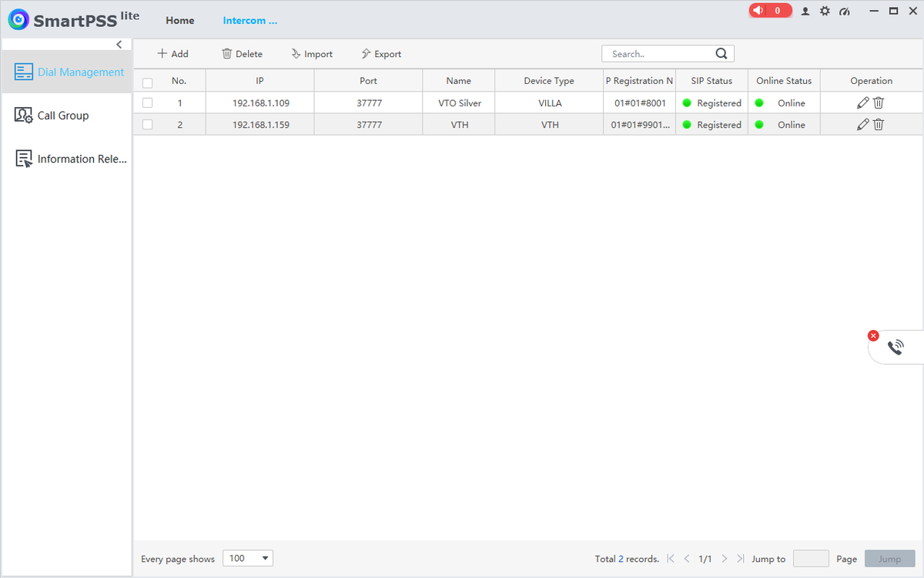Select the registration number 01#01#9901...
Screen dimensions: 924x578
click(x=640, y=124)
